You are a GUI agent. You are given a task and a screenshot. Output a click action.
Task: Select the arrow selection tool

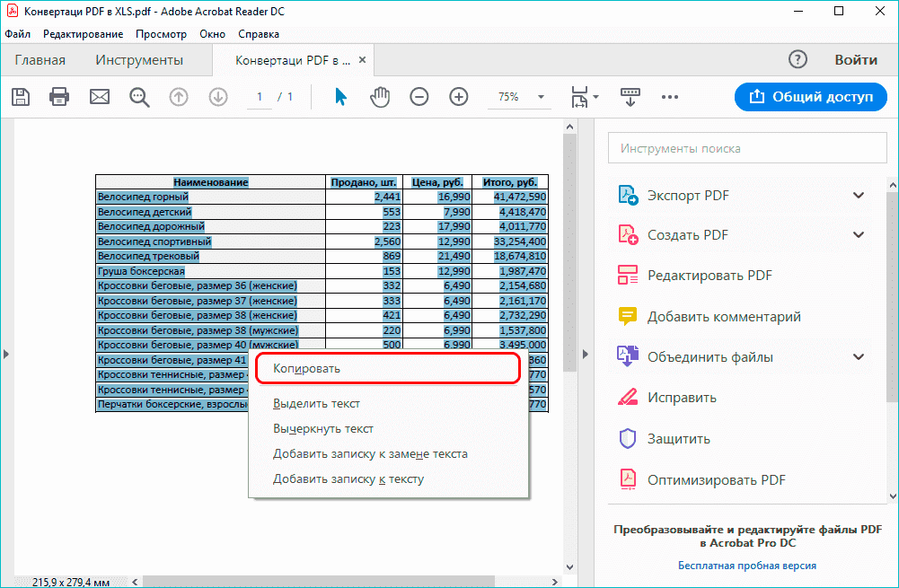pyautogui.click(x=339, y=97)
